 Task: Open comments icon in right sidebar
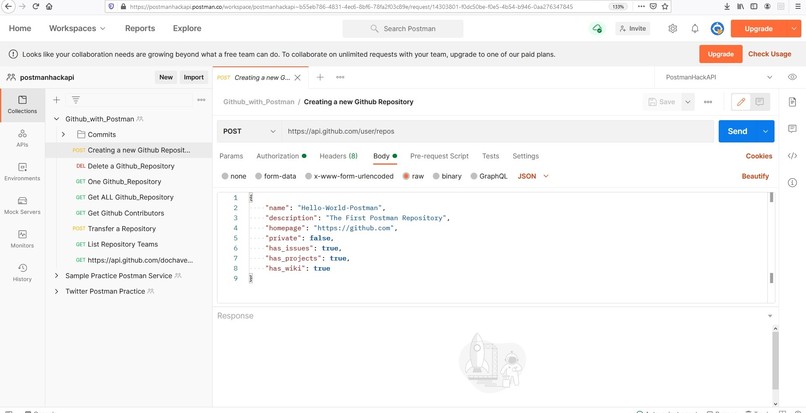[x=792, y=129]
